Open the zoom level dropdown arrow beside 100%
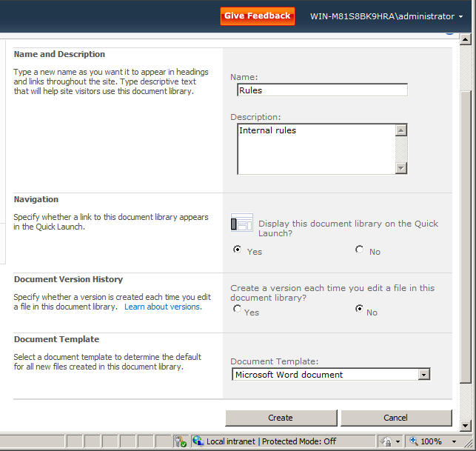The width and height of the screenshot is (476, 451). 454,441
